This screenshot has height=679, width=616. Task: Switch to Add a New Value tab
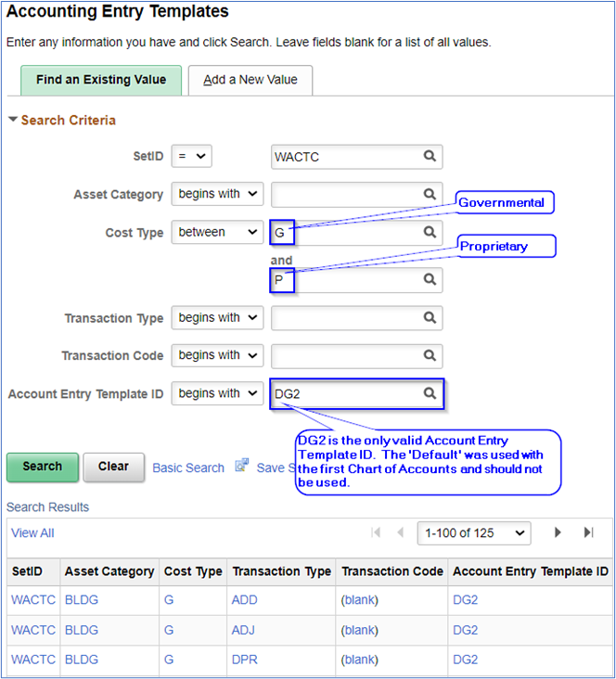click(250, 80)
